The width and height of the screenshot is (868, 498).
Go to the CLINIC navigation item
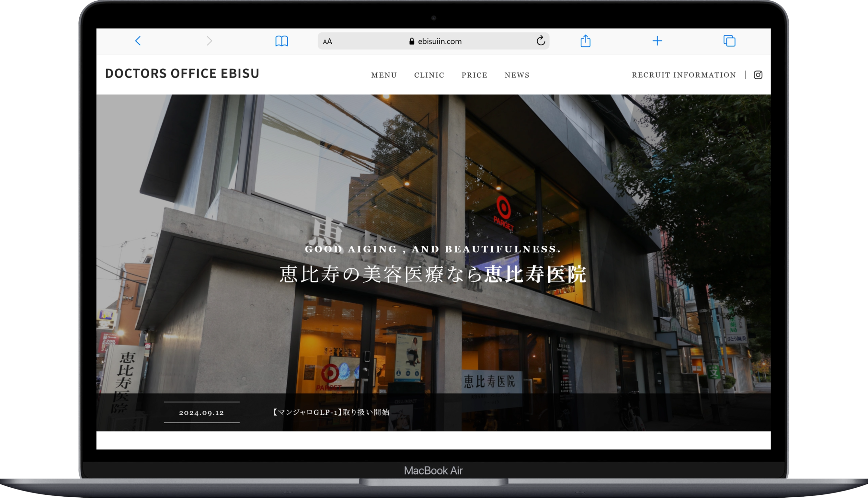(429, 75)
